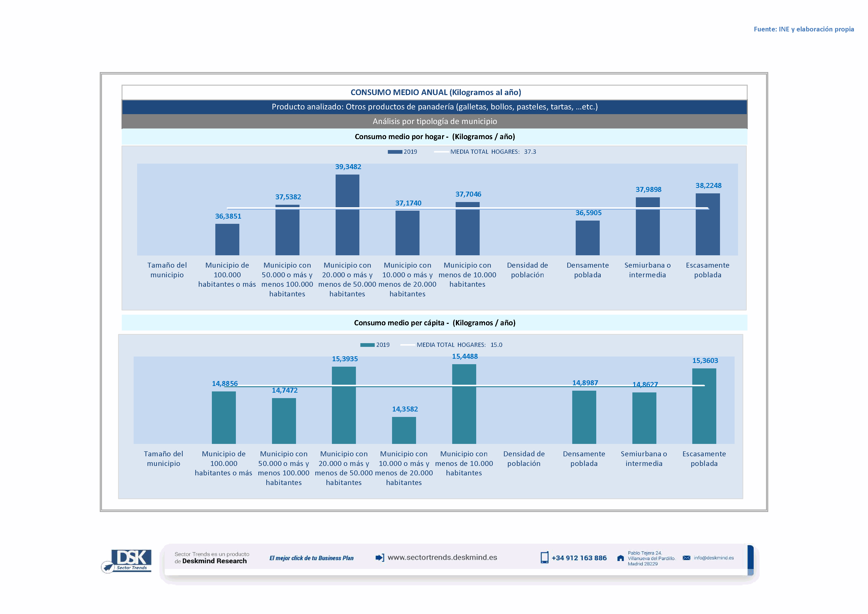The width and height of the screenshot is (868, 614).
Task: Open the www.sectortrends.deskmind.es link
Action: tap(442, 557)
